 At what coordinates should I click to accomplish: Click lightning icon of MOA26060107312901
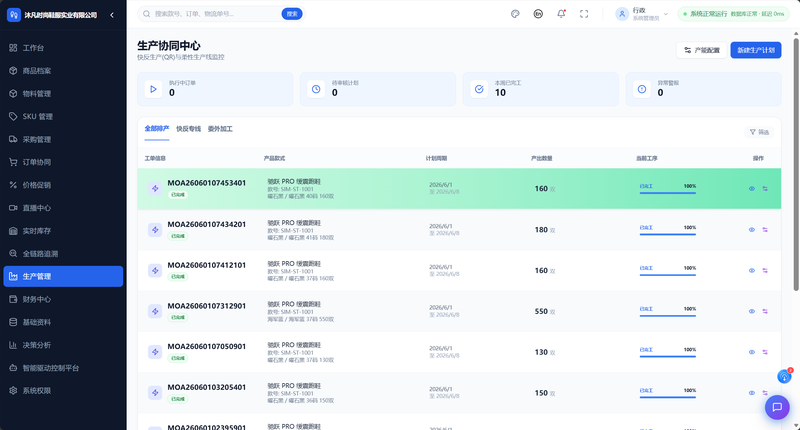155,311
